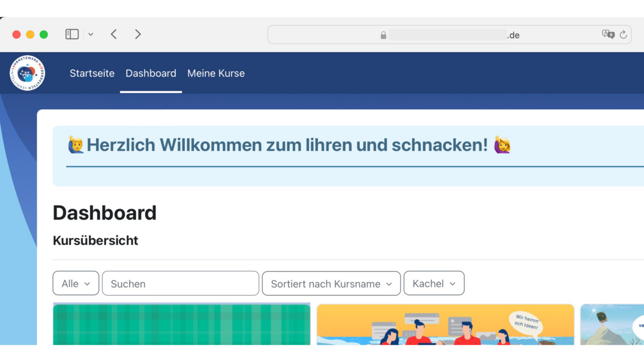The height and width of the screenshot is (362, 644).
Task: Switch to the Meine Kurse tab
Action: click(x=216, y=73)
